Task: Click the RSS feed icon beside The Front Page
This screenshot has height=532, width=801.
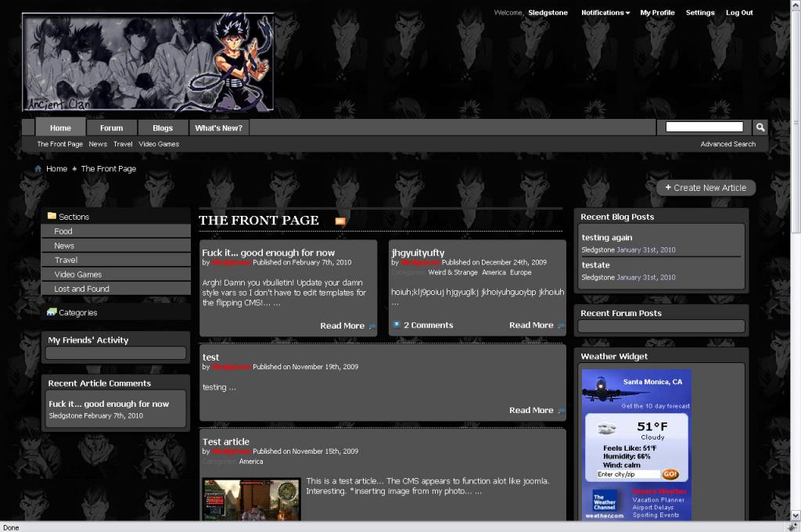Action: (340, 221)
